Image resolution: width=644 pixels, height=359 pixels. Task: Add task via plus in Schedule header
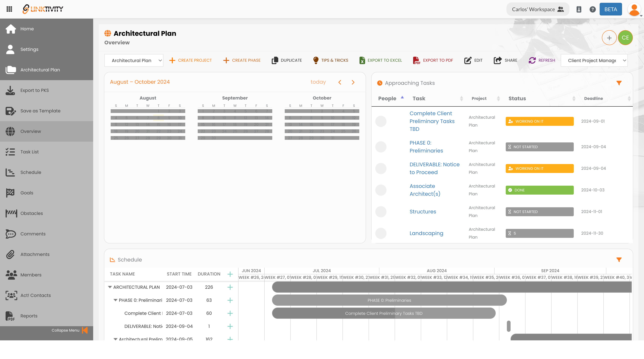230,274
